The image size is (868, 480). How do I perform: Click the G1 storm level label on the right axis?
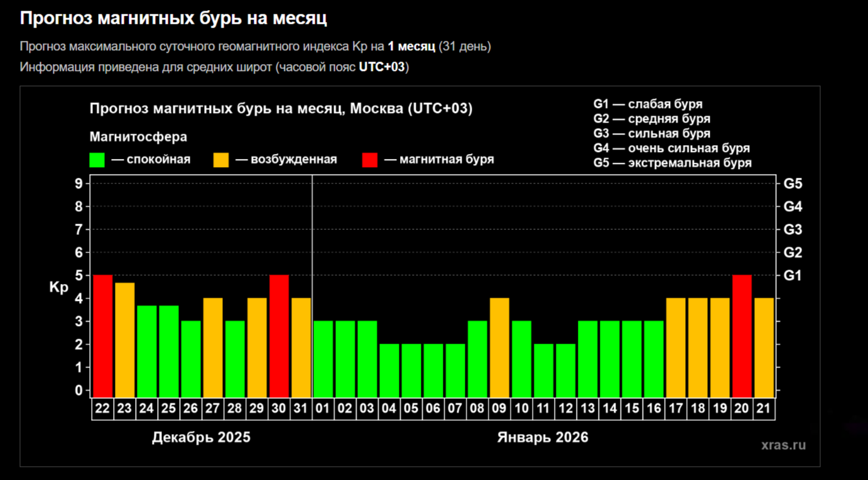[x=793, y=276]
